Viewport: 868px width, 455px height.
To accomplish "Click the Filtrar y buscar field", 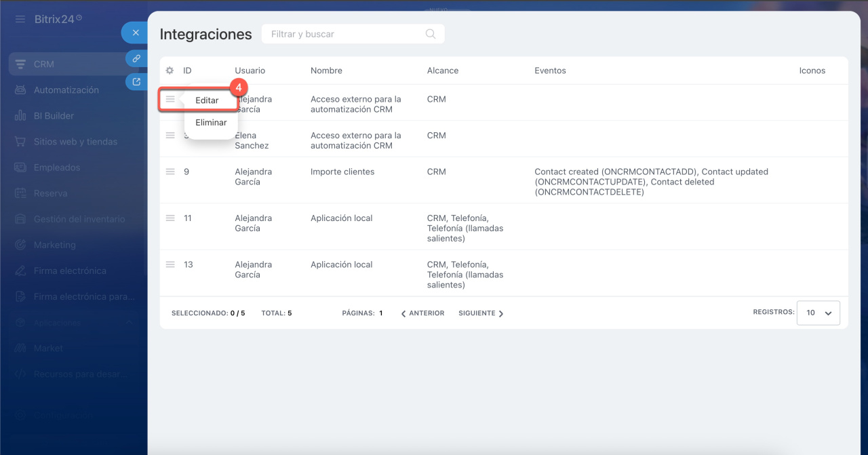I will [342, 34].
